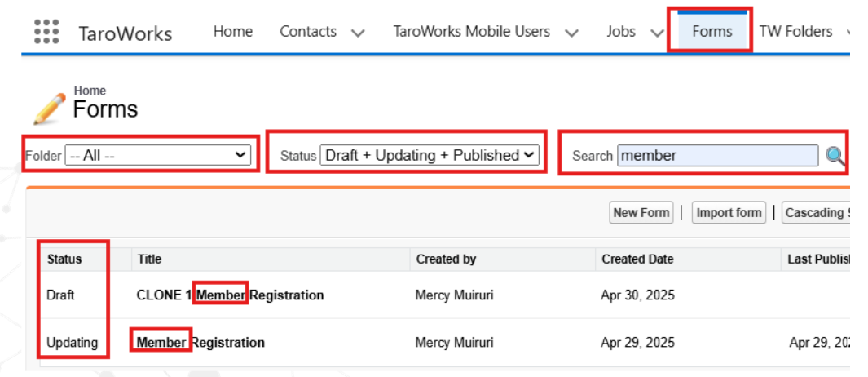The height and width of the screenshot is (377, 868).
Task: Sort by Created Date column header
Action: (637, 259)
